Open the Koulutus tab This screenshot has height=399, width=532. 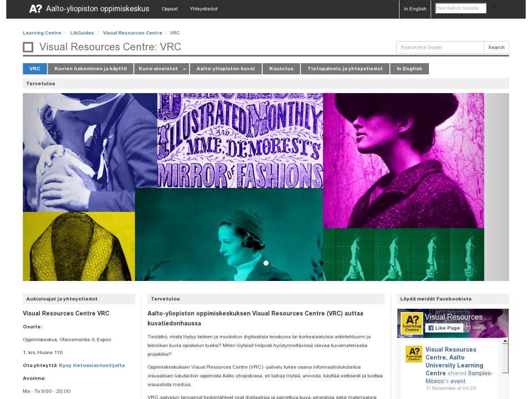coord(282,69)
